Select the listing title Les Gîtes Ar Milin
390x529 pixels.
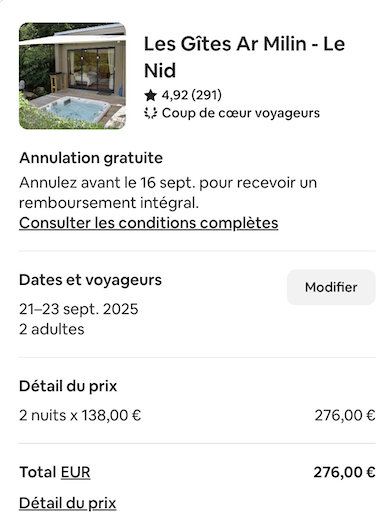point(244,57)
